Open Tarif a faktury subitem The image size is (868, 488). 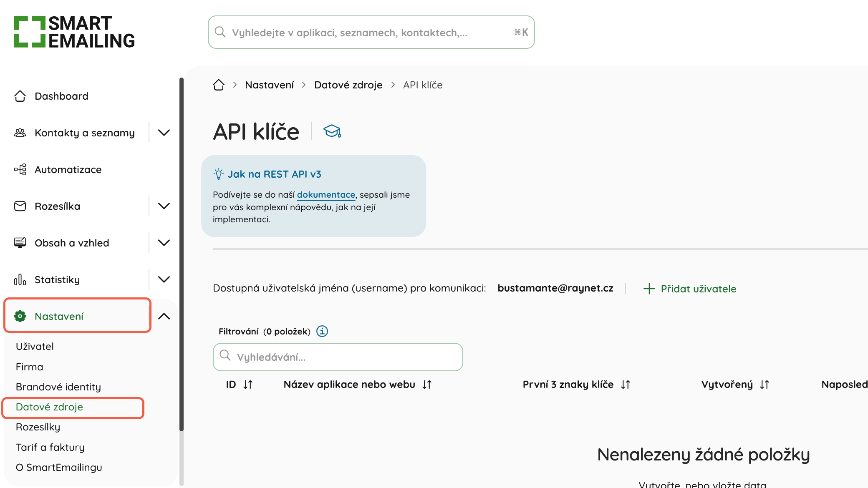coord(50,448)
